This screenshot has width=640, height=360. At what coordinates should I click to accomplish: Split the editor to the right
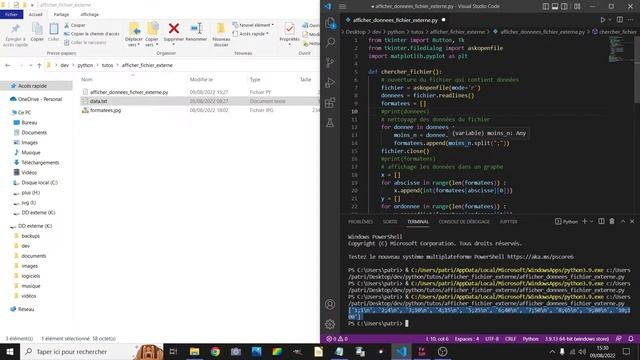[x=620, y=20]
